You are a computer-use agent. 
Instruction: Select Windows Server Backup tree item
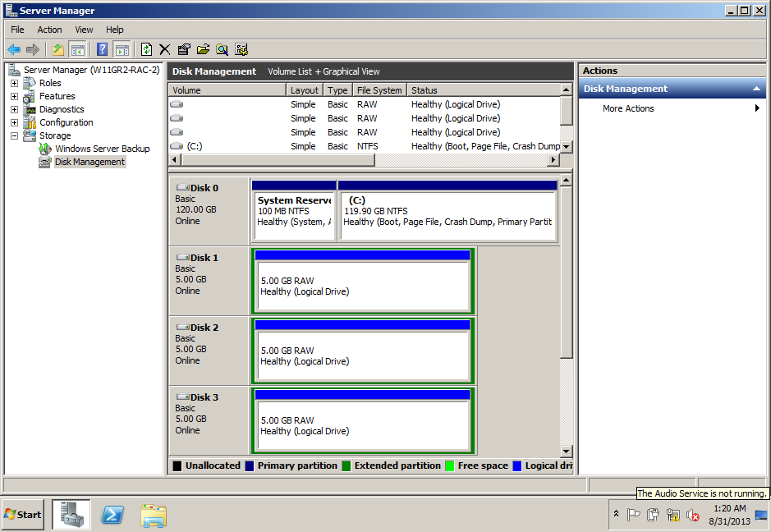pyautogui.click(x=103, y=149)
